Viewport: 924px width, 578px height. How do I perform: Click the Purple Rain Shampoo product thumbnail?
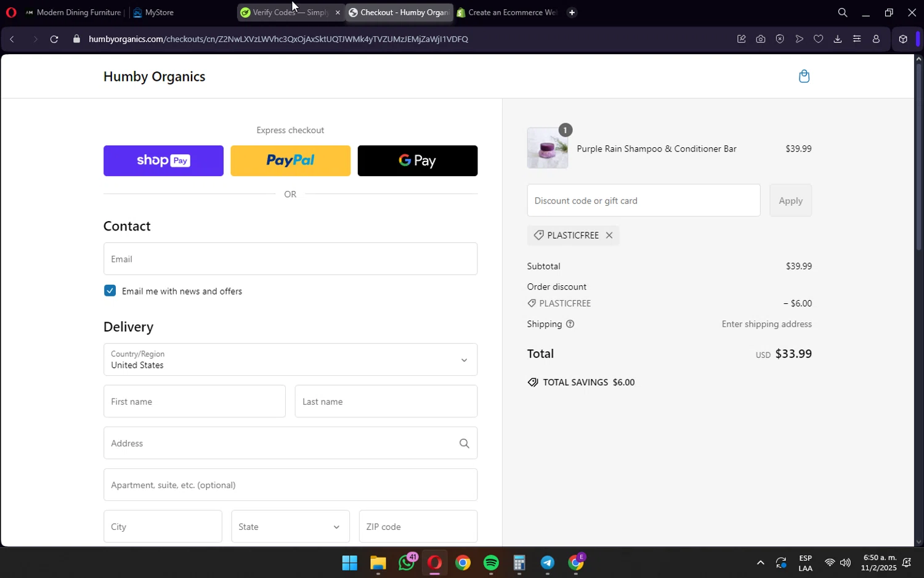point(547,148)
